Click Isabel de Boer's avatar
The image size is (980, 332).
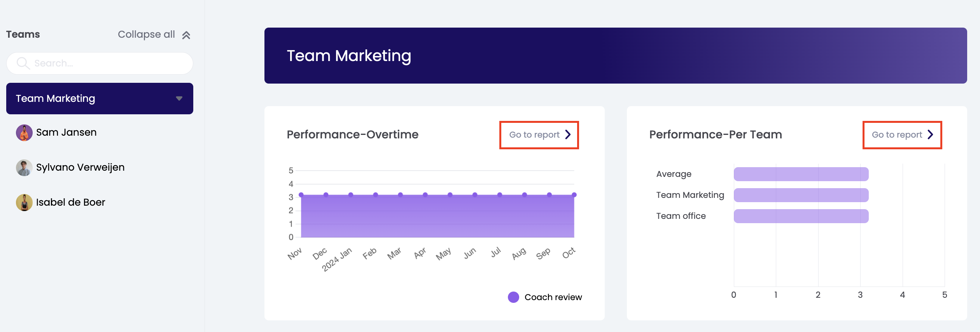[x=24, y=203]
